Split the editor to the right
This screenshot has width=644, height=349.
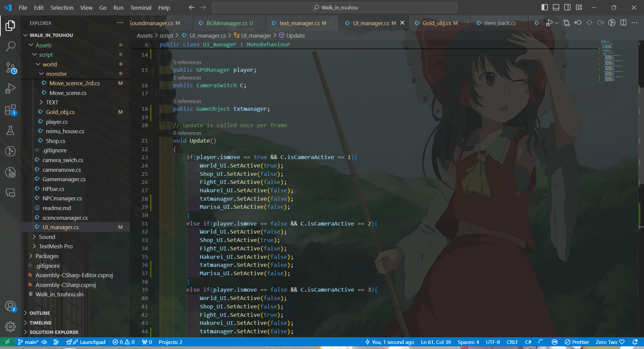click(x=623, y=23)
